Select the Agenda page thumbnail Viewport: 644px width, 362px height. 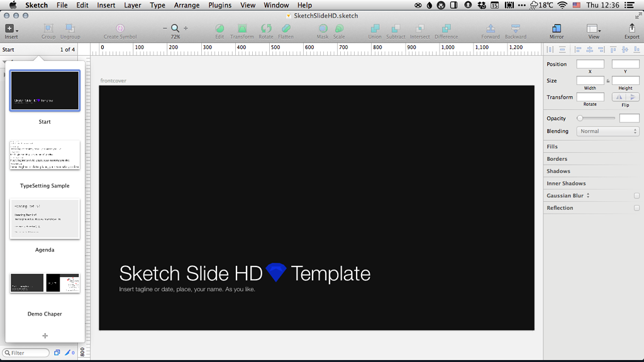pos(45,219)
